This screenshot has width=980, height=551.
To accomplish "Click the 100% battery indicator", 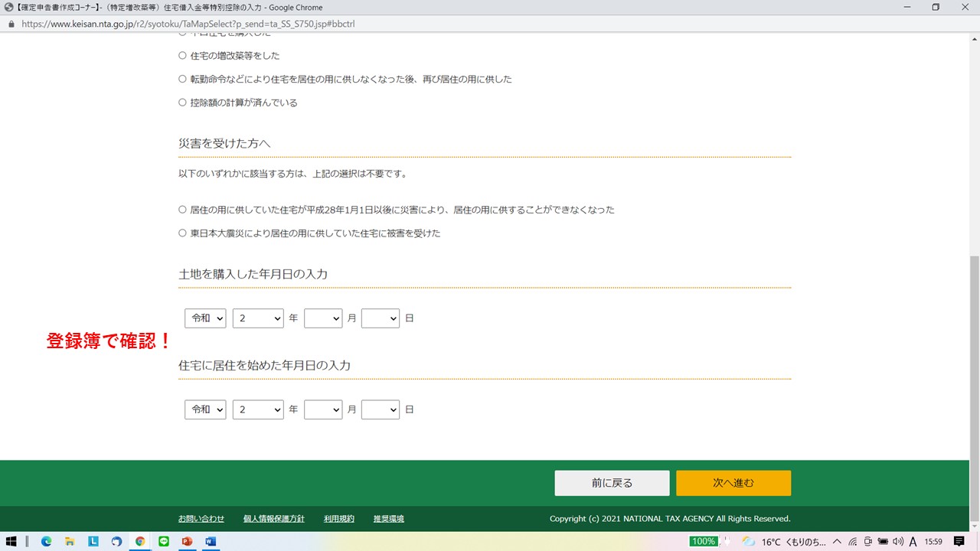I will [703, 541].
